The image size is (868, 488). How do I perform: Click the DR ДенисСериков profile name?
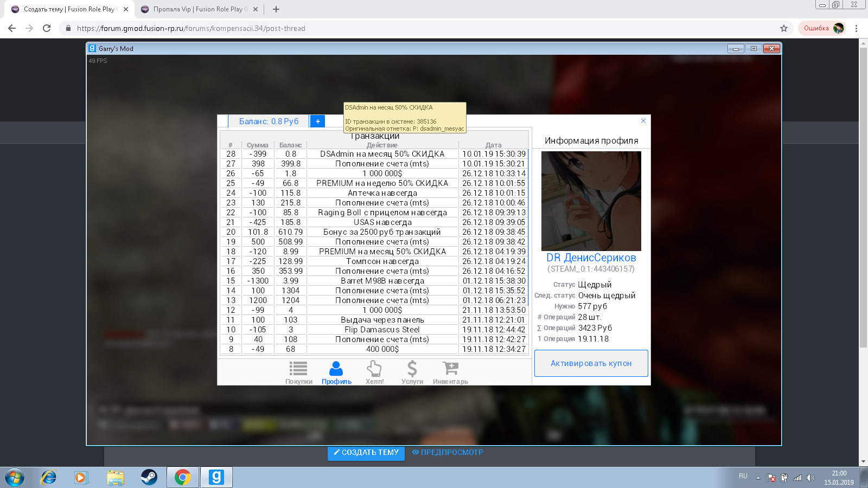click(591, 258)
